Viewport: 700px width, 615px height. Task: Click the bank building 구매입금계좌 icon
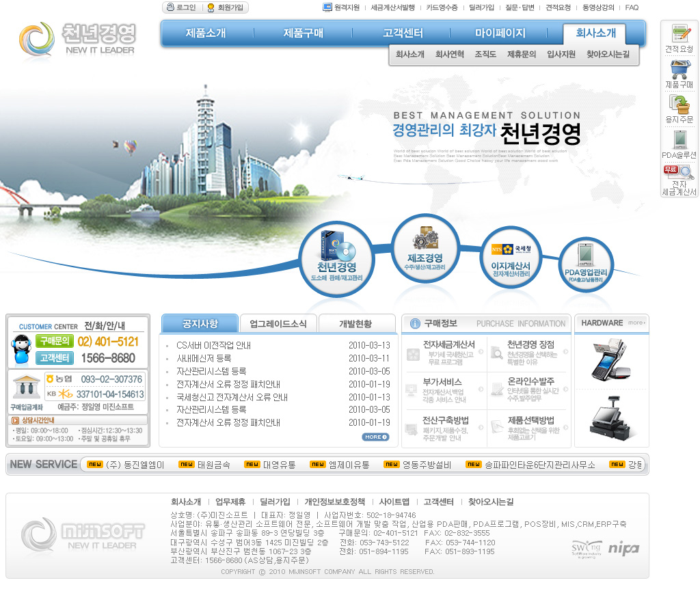(27, 387)
